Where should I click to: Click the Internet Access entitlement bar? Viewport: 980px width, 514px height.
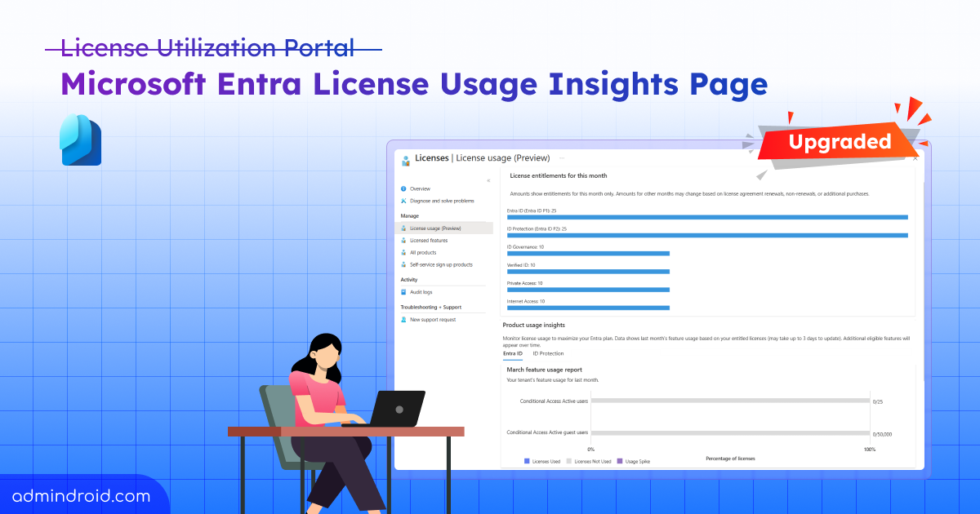588,308
